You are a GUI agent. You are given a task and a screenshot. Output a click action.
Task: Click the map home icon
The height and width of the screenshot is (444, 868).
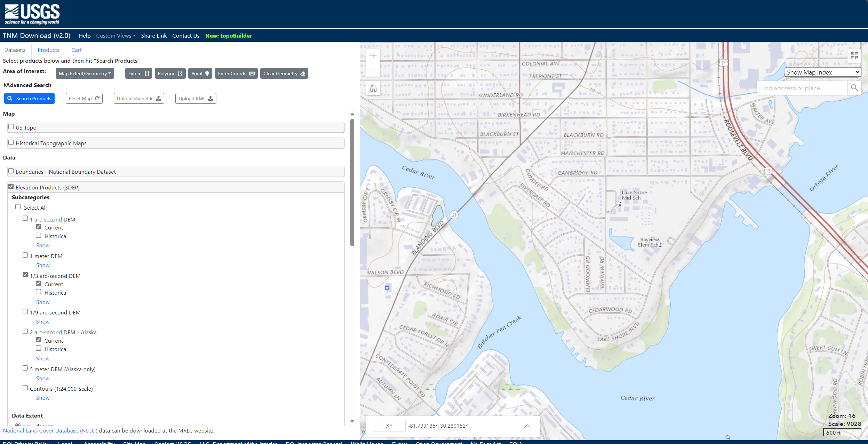[373, 88]
